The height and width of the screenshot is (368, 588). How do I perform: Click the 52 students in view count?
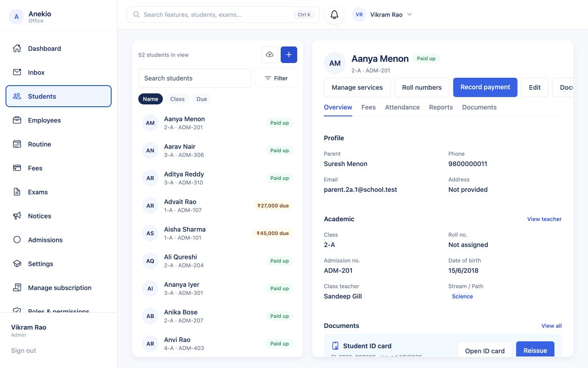point(164,55)
